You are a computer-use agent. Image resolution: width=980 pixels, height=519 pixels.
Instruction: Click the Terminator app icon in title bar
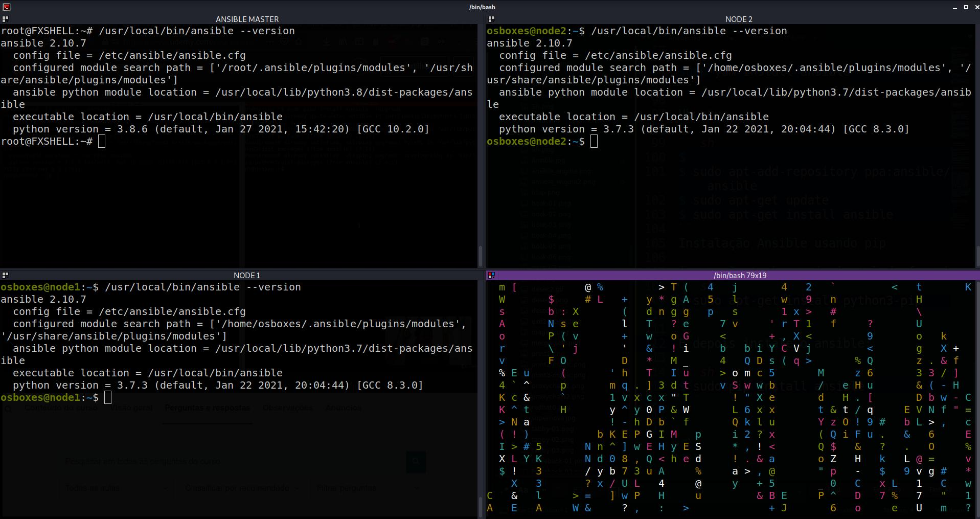pyautogui.click(x=6, y=7)
